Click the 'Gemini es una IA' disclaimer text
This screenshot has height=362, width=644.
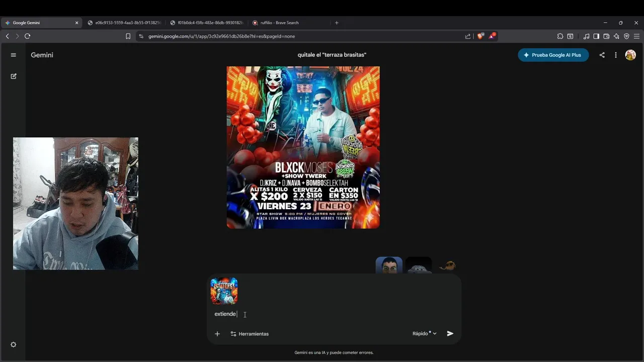[x=334, y=352]
